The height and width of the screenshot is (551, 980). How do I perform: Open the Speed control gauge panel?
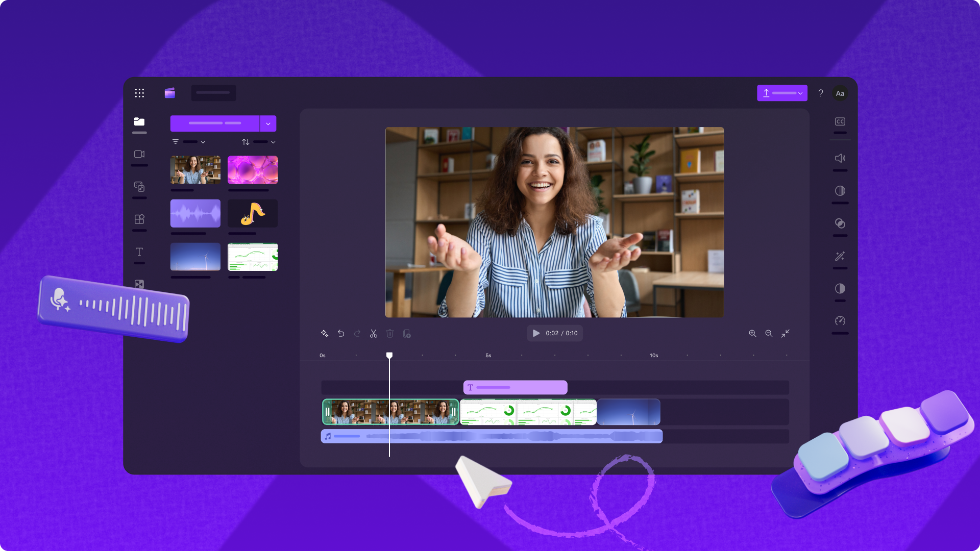coord(840,321)
